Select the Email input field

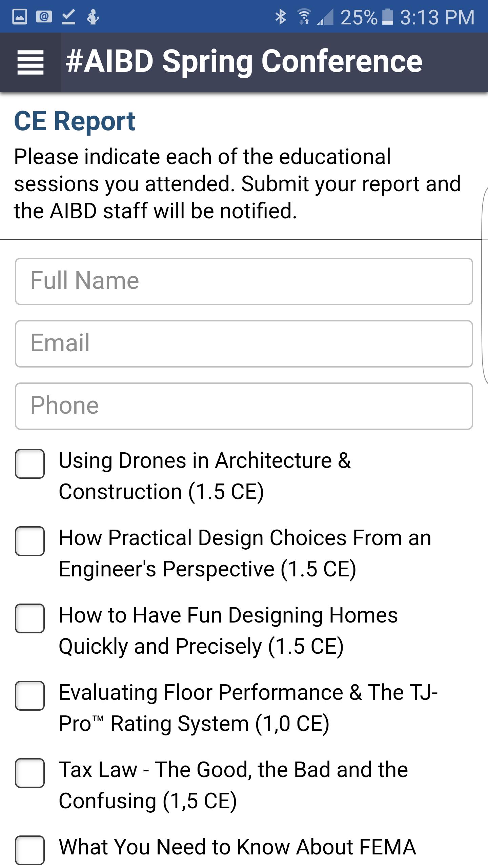click(243, 343)
